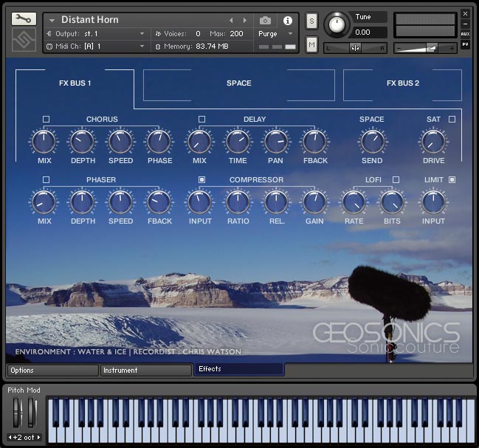Toggle the LIMIT effect checkbox
Image resolution: width=479 pixels, height=448 pixels.
point(452,179)
